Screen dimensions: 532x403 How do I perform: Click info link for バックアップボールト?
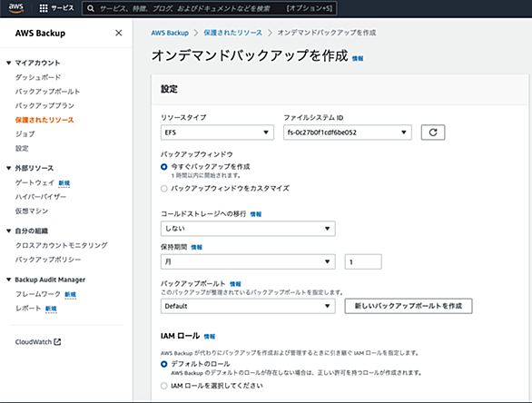(x=235, y=284)
